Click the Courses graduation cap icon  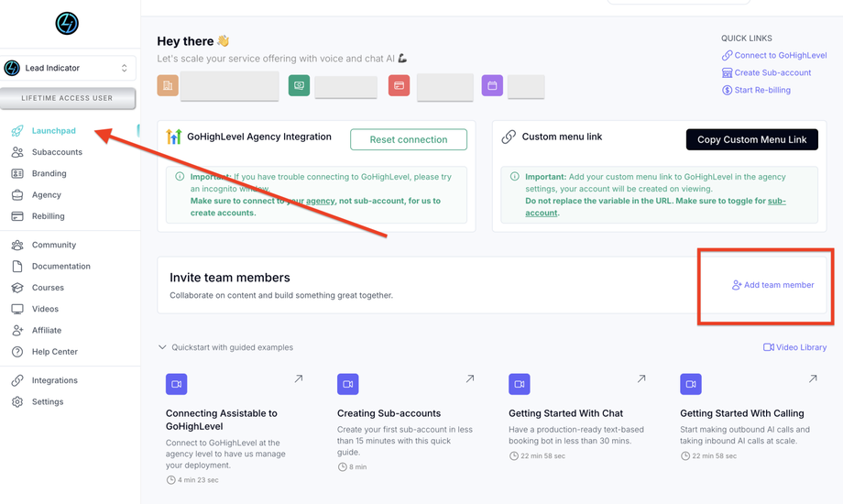[x=17, y=288]
